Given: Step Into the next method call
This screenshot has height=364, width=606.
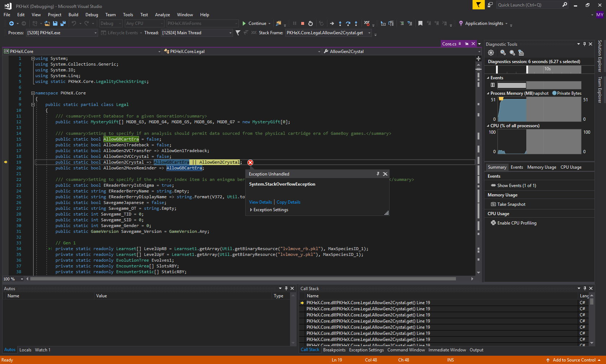Looking at the screenshot, I should pyautogui.click(x=340, y=23).
